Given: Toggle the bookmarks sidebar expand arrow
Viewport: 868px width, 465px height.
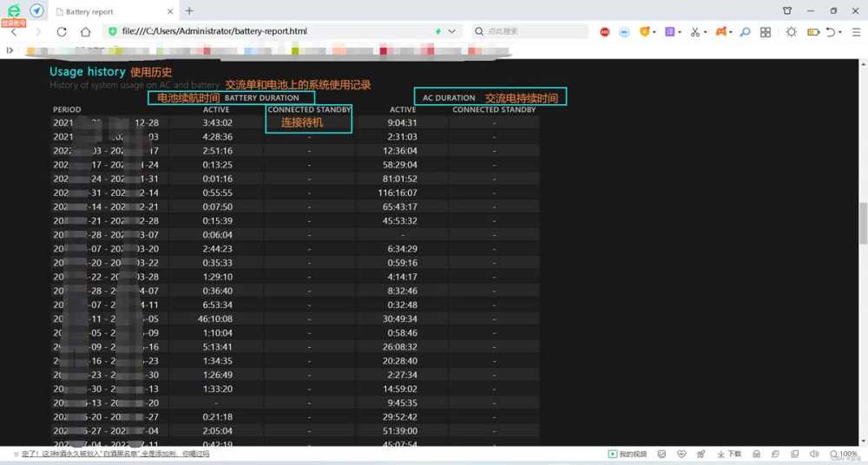Looking at the screenshot, I should [10, 50].
